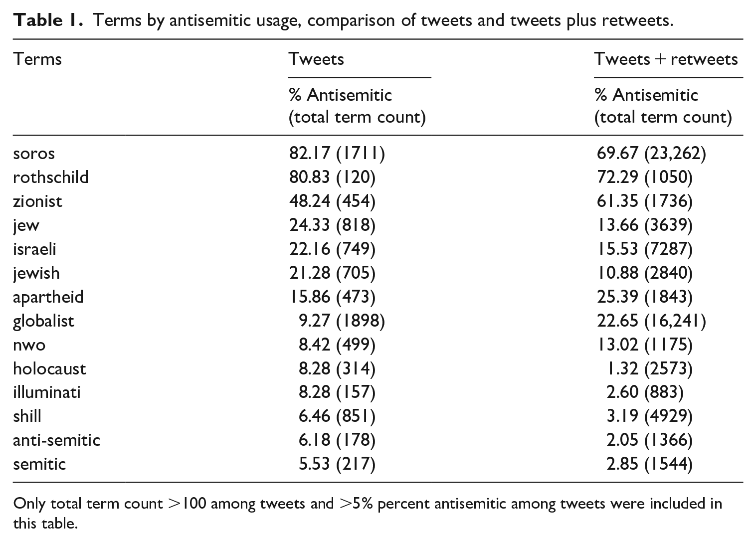Click the table footnote about term count

tap(368, 513)
